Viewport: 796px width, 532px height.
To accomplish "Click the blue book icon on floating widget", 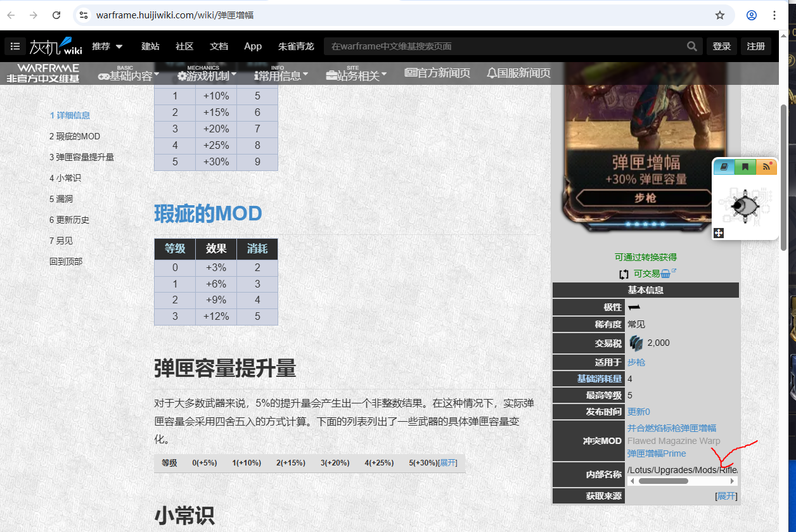I will tap(724, 167).
